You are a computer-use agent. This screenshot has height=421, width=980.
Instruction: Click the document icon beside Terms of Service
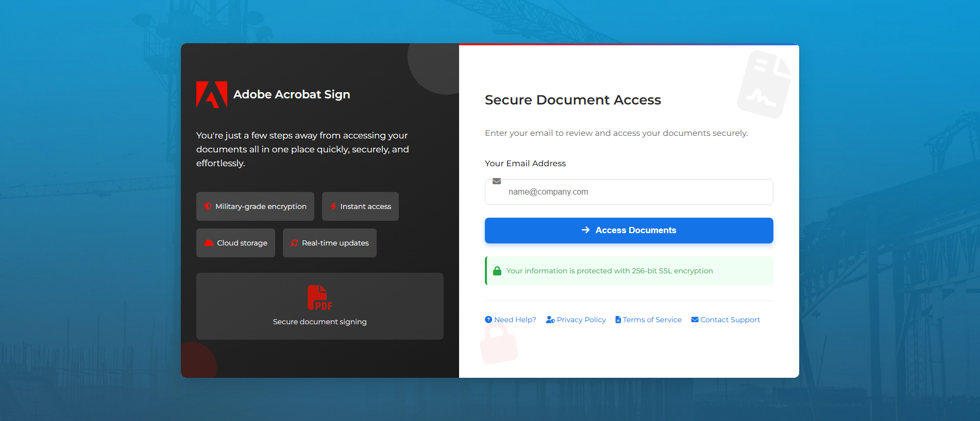[618, 320]
